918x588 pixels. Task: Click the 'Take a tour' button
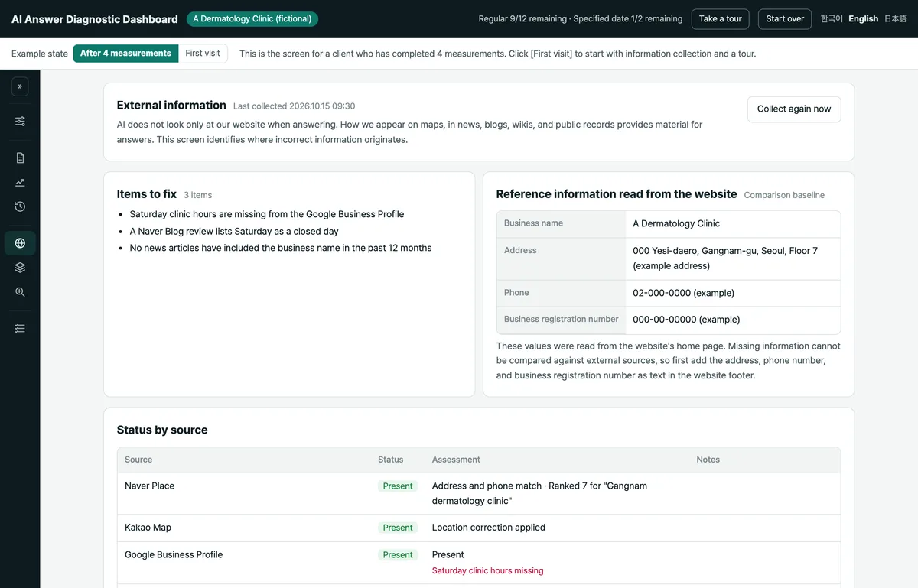[x=720, y=19]
